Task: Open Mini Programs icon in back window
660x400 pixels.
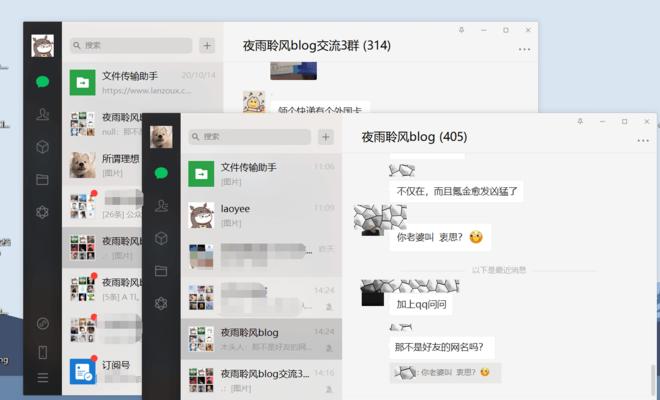Action: point(43,323)
